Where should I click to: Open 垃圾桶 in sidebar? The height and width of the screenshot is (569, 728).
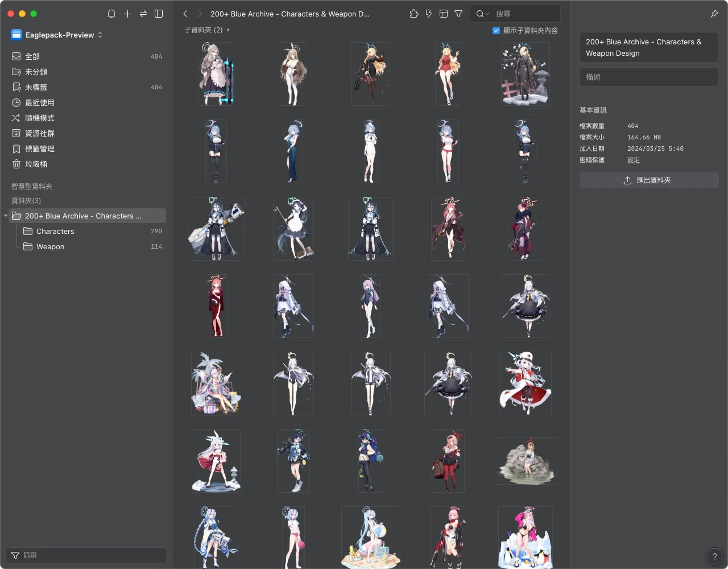(86, 164)
